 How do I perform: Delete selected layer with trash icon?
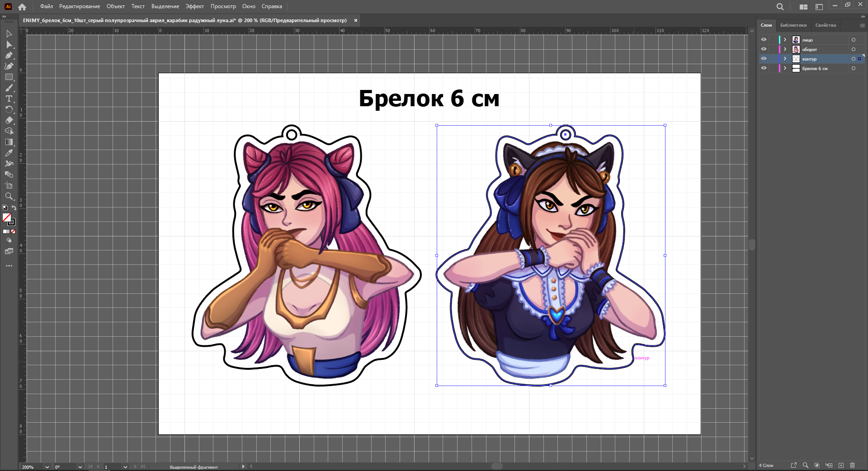tap(852, 465)
